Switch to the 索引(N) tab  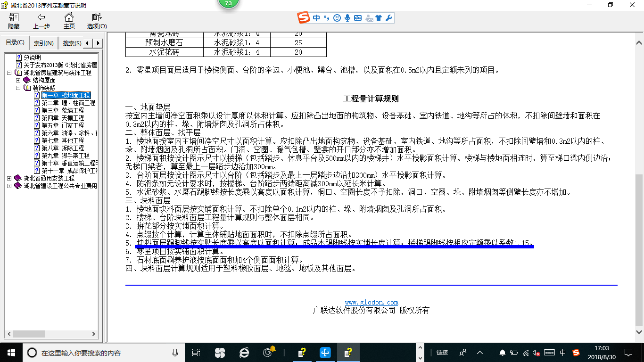(43, 43)
